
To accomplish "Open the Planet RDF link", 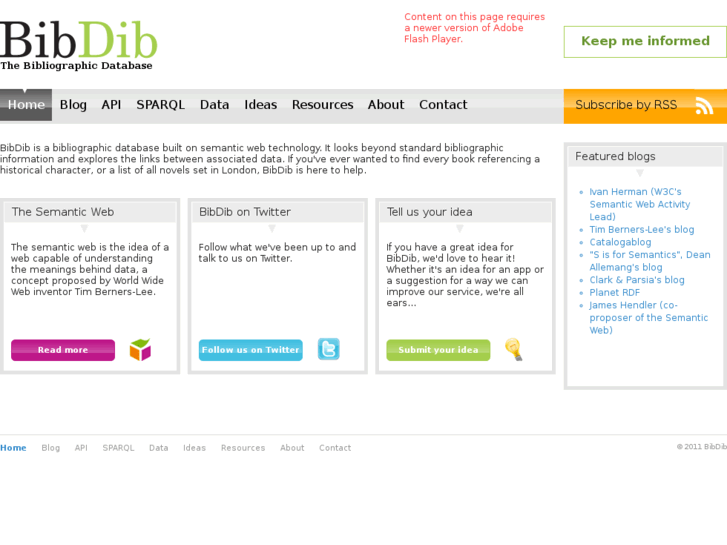I will 614,293.
